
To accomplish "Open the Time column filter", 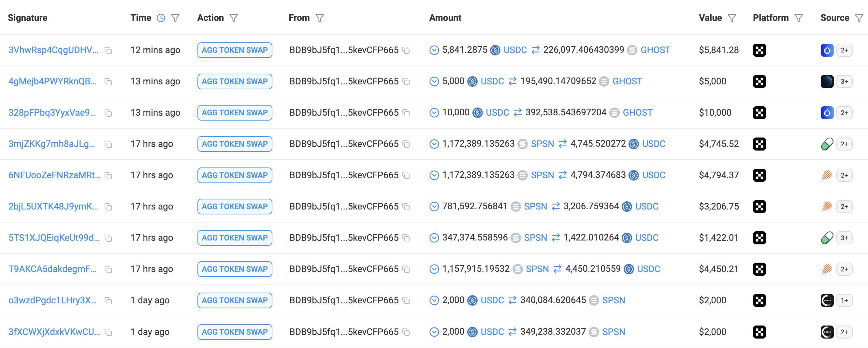I will [175, 18].
